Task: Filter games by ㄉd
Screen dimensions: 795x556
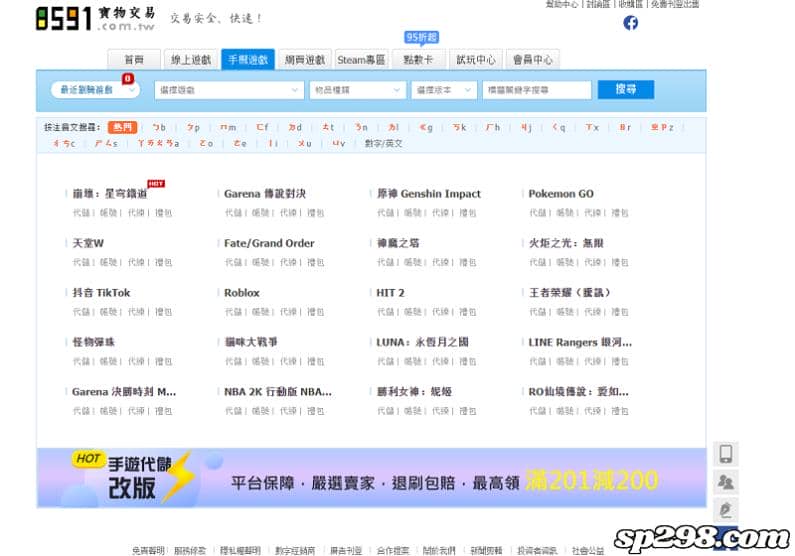Action: tap(295, 127)
